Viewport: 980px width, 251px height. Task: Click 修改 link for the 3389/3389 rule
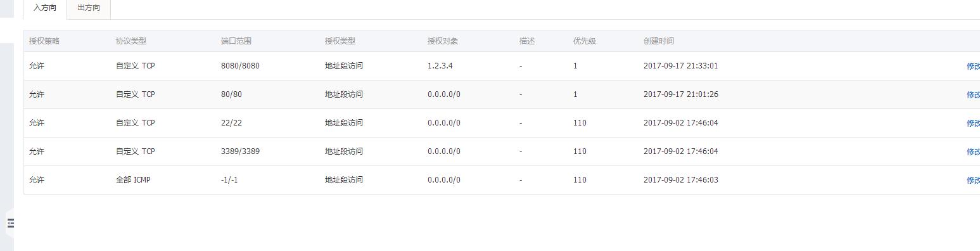[973, 151]
